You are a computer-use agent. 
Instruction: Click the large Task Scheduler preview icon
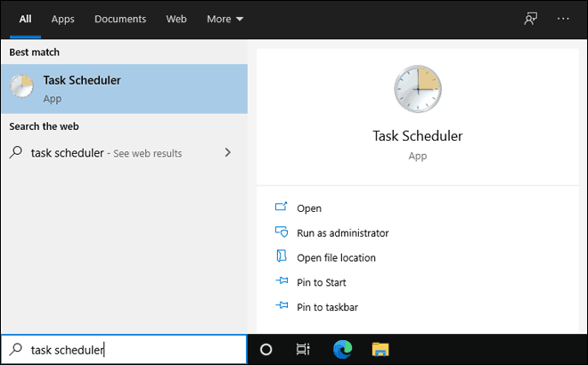(417, 89)
